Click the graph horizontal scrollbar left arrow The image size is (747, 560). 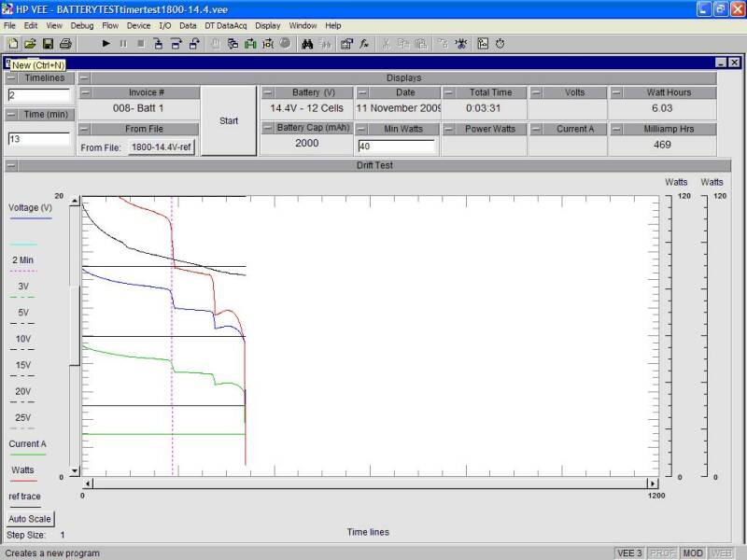click(88, 483)
